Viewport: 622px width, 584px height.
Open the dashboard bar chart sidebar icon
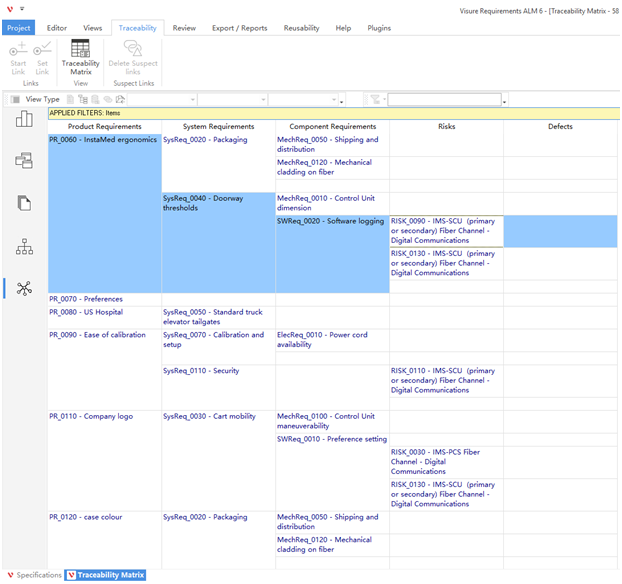pos(24,120)
